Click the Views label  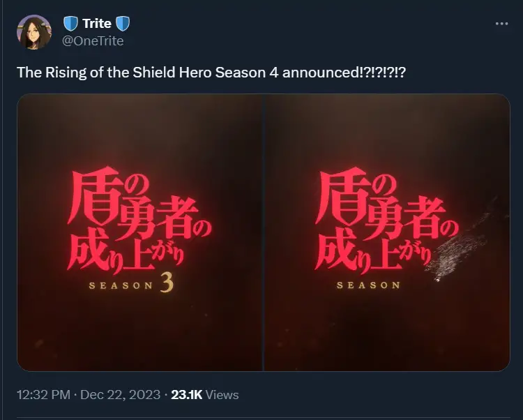tap(222, 395)
